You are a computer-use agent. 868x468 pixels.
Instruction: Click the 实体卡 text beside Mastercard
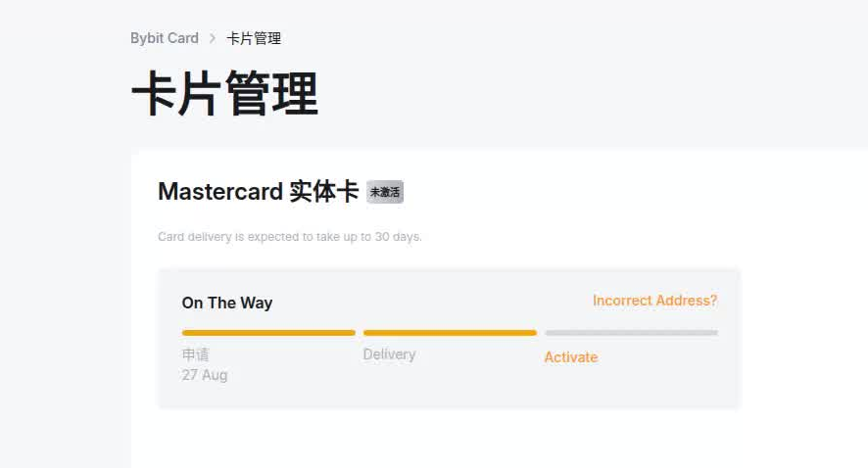(x=324, y=191)
